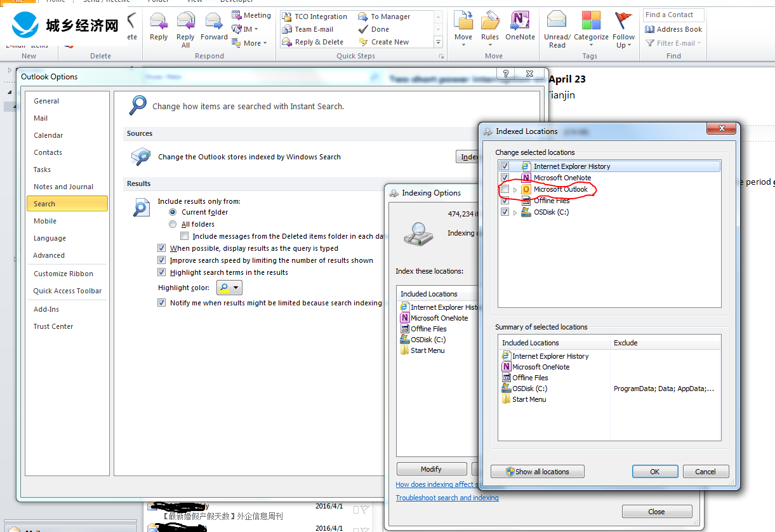The width and height of the screenshot is (775, 532).
Task: Click the Microsoft OneNote icon in tree
Action: (526, 178)
